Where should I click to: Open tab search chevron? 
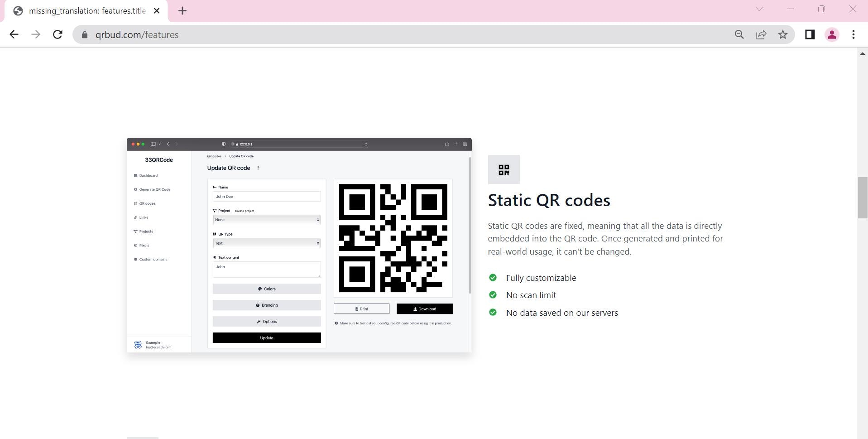click(759, 9)
